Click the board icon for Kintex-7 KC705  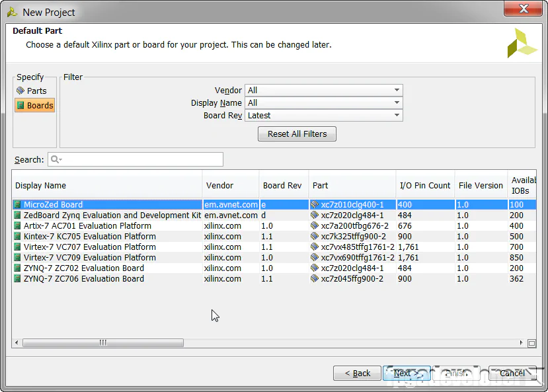18,236
